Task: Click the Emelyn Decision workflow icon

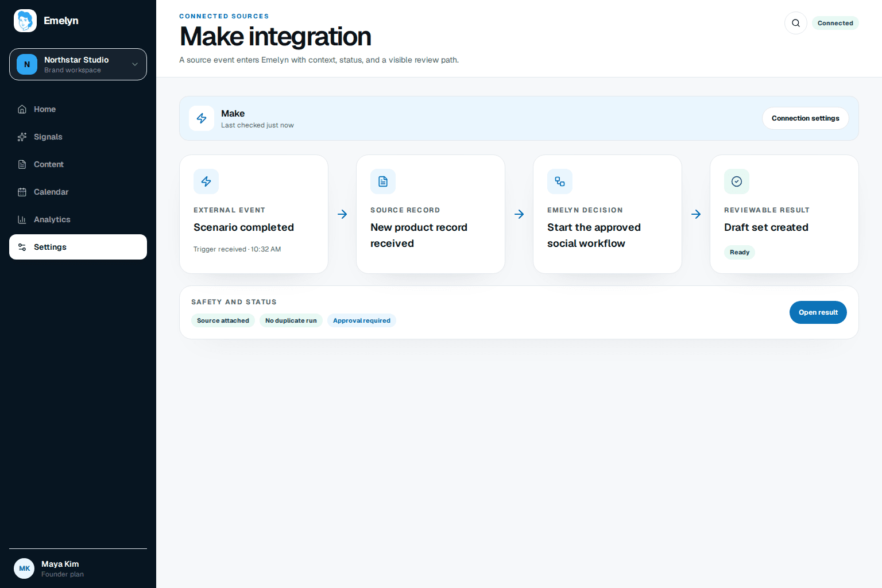Action: (560, 181)
